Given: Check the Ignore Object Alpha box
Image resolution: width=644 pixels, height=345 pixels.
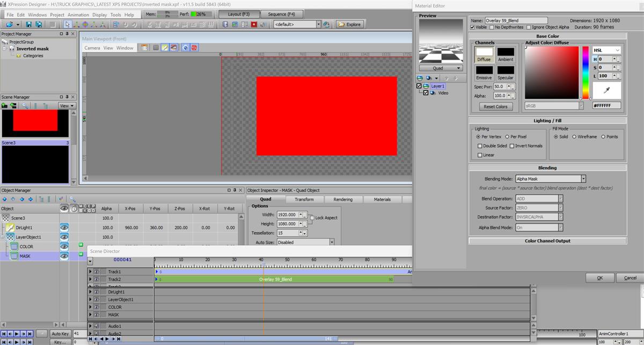Looking at the screenshot, I should [x=529, y=27].
